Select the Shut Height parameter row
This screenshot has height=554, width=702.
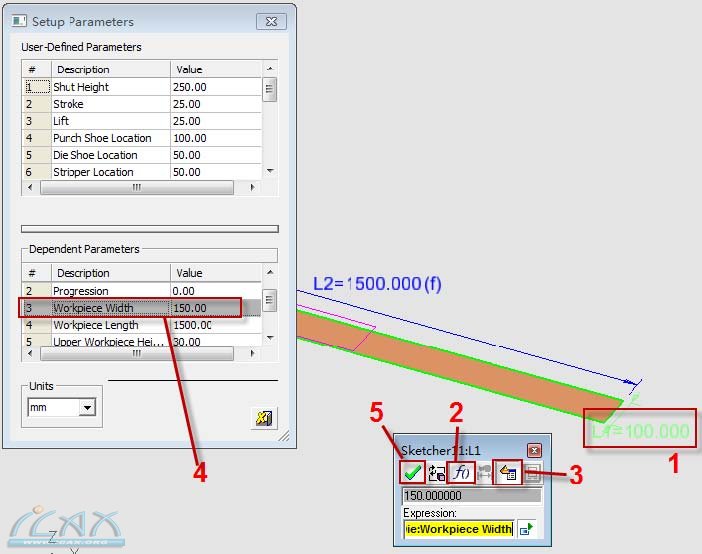tap(141, 87)
